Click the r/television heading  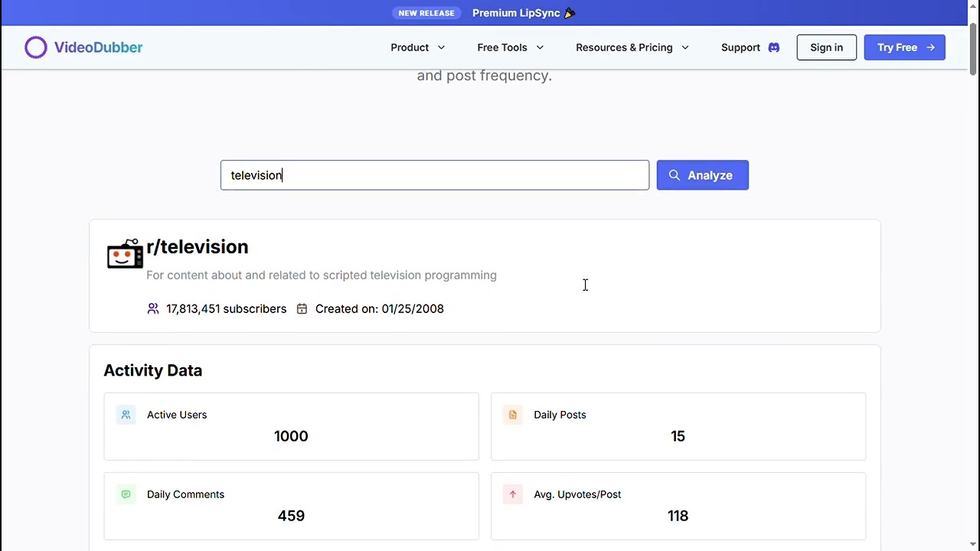coord(198,247)
